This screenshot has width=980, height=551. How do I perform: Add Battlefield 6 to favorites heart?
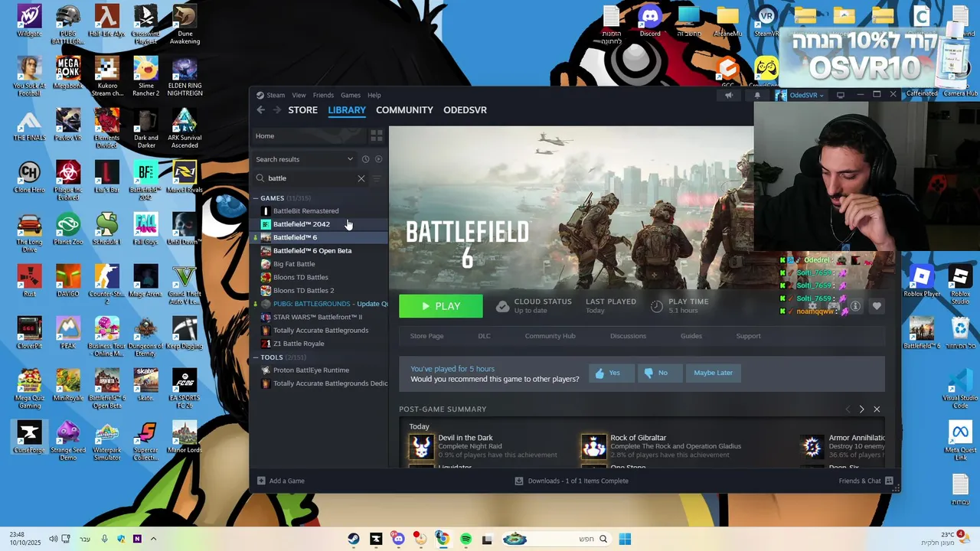pos(877,306)
